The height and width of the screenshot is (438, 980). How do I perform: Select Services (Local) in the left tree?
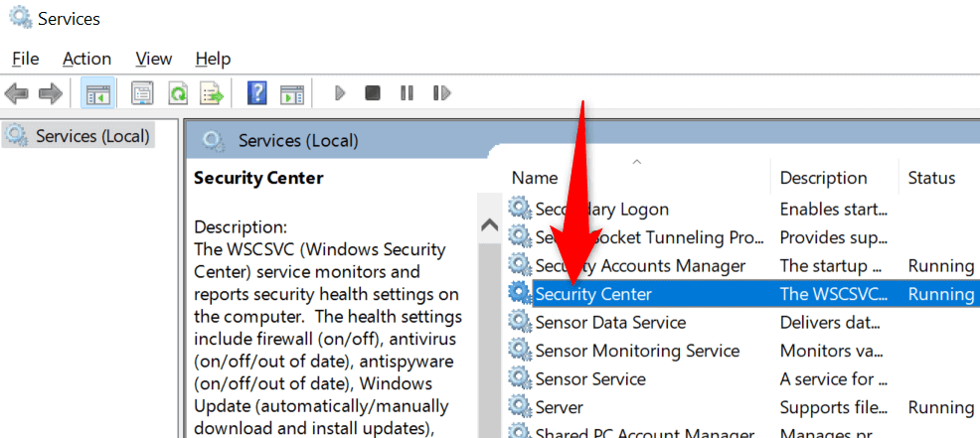click(x=91, y=136)
